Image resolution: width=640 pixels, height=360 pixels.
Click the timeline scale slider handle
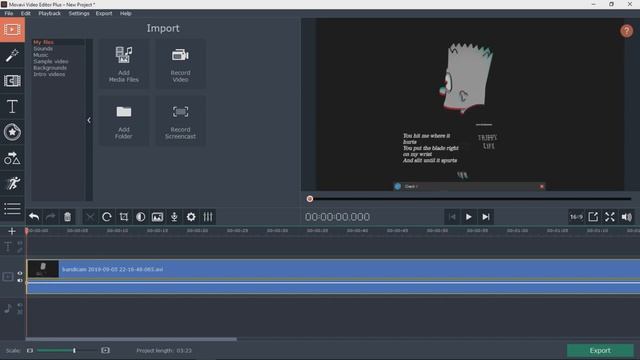[74, 350]
